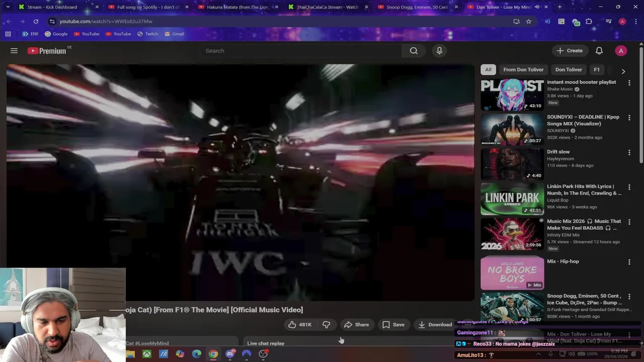Open a new Chrome tab

point(559,7)
